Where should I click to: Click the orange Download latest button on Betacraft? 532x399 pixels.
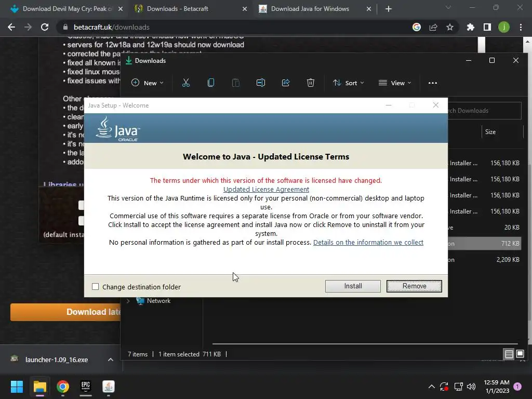65,312
